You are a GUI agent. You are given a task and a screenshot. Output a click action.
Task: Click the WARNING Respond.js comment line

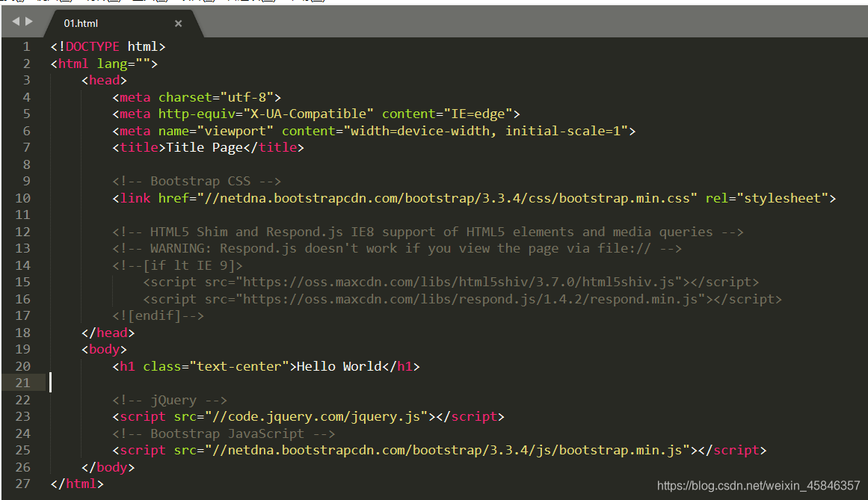pos(397,248)
